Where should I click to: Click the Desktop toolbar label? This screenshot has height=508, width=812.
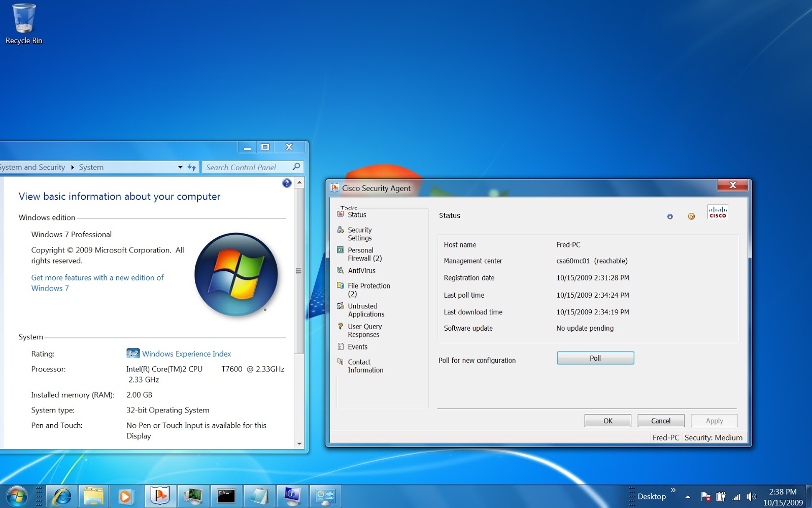coord(652,497)
